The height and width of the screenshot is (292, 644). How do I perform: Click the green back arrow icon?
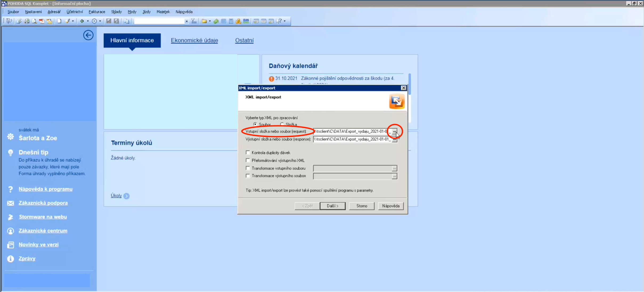(82, 21)
